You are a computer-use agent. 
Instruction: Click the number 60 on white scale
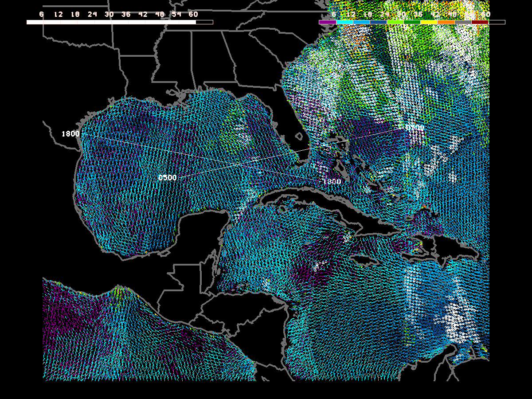(193, 14)
